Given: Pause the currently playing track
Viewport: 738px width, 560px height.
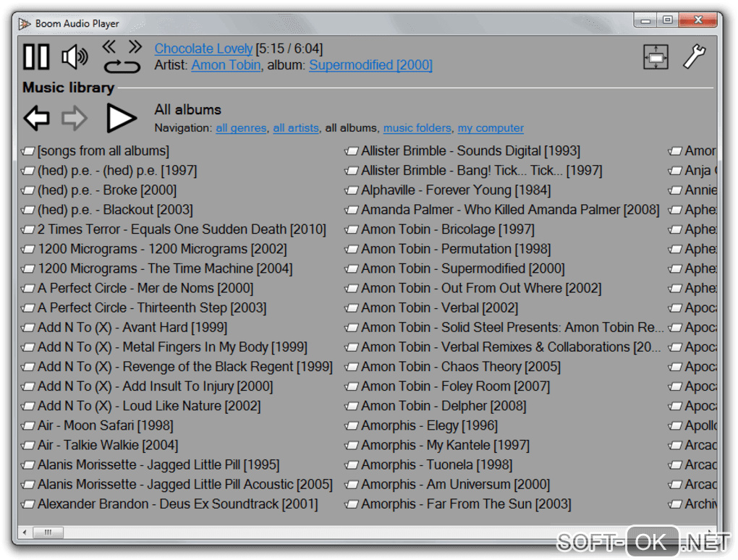Looking at the screenshot, I should click(x=36, y=57).
